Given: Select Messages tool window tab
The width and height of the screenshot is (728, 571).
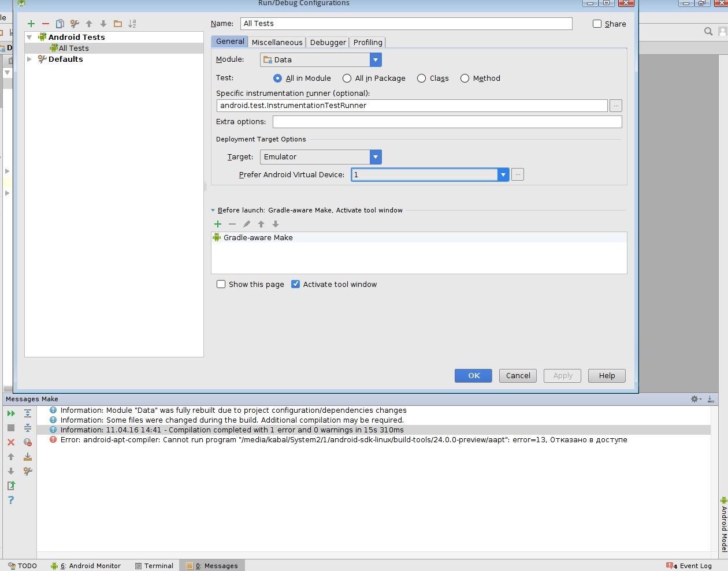Looking at the screenshot, I should [212, 566].
